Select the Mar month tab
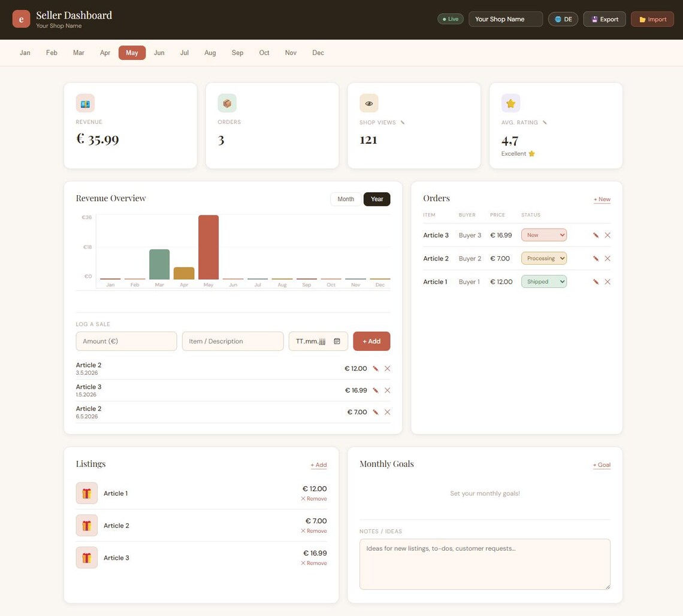The width and height of the screenshot is (683, 616). (x=78, y=53)
